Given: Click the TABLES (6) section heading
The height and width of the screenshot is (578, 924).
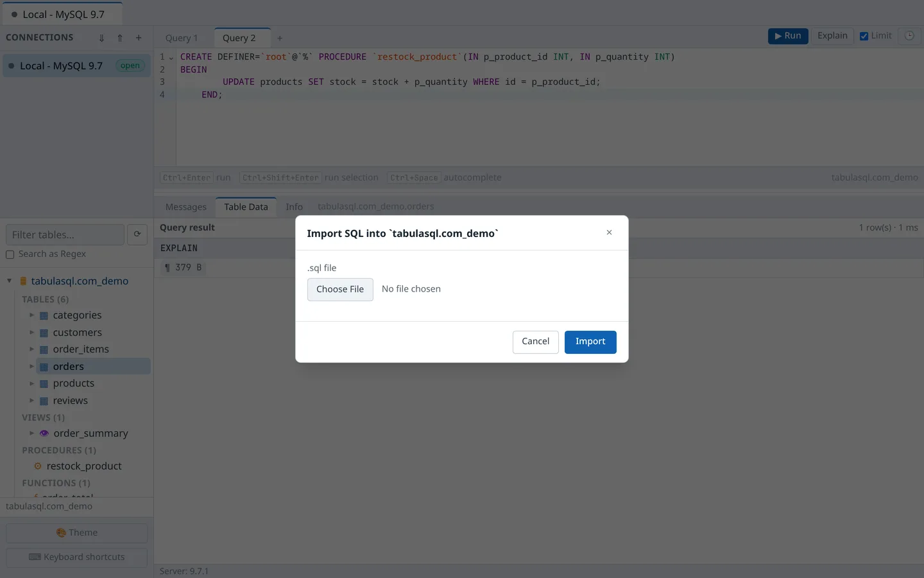Looking at the screenshot, I should point(45,299).
